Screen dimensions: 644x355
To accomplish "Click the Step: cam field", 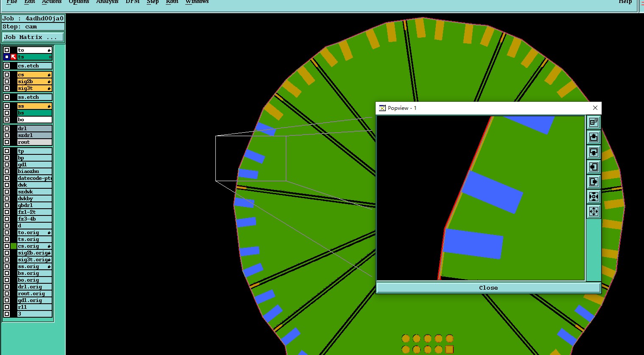I will [33, 26].
